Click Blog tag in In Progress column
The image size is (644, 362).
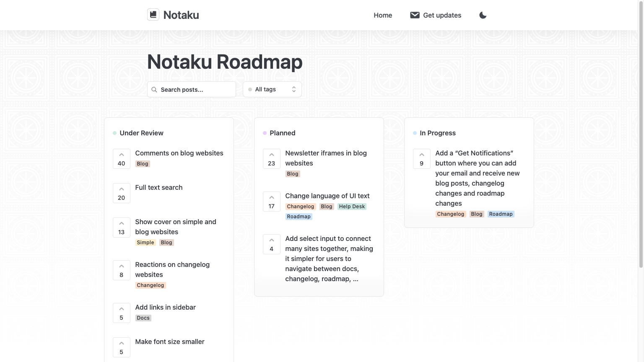click(x=477, y=214)
